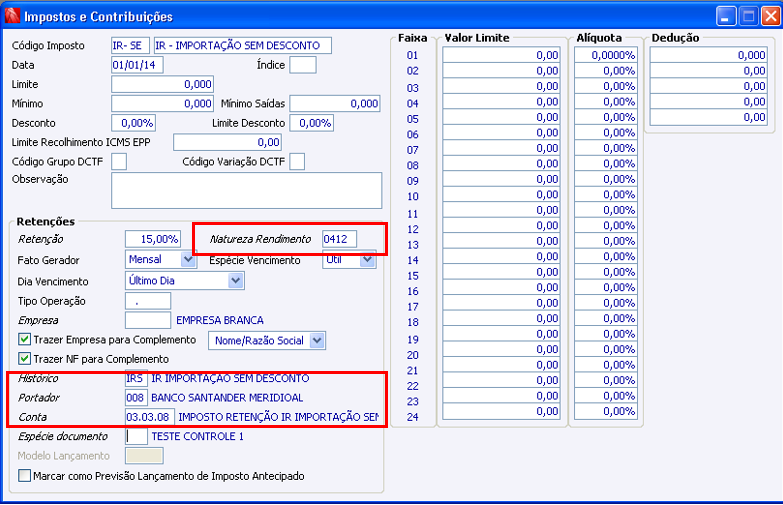Click the Tipo Operação field
The image size is (783, 505).
148,301
